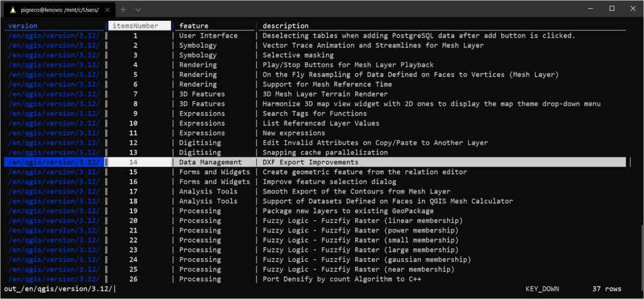Image resolution: width=644 pixels, height=299 pixels.
Task: Click the Linux penguin tab icon
Action: point(11,9)
